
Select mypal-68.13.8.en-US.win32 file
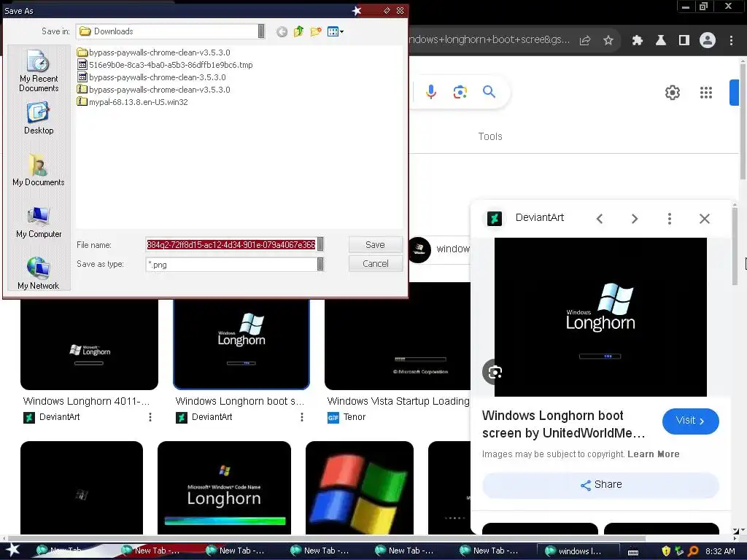tap(133, 102)
